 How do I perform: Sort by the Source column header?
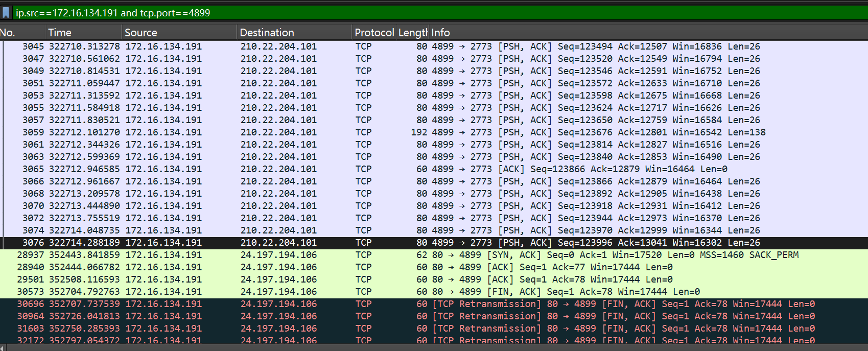coord(179,33)
